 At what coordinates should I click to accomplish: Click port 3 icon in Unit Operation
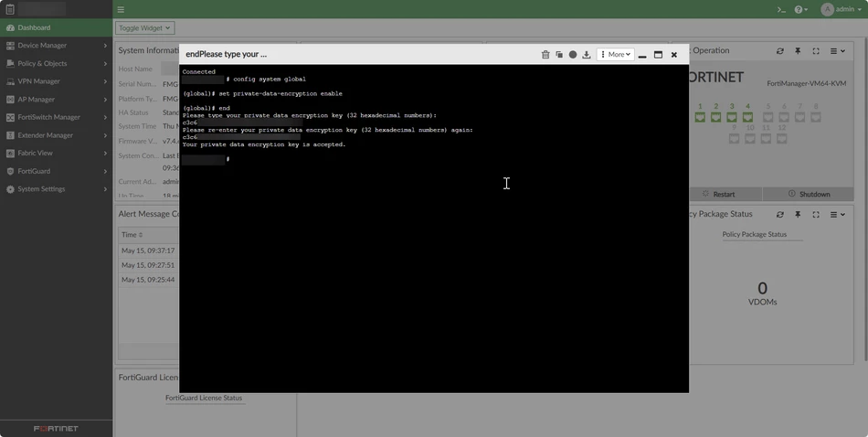click(x=732, y=117)
